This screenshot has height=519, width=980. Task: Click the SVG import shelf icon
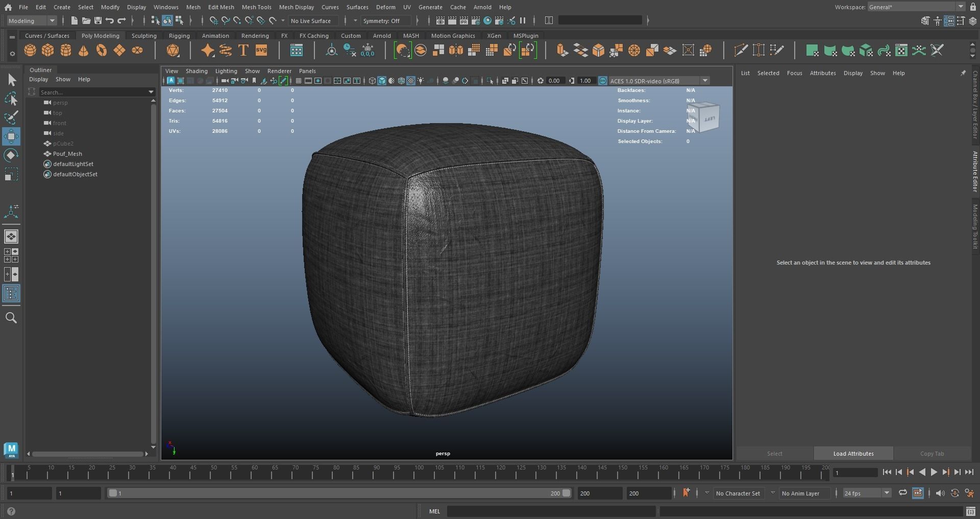(261, 50)
